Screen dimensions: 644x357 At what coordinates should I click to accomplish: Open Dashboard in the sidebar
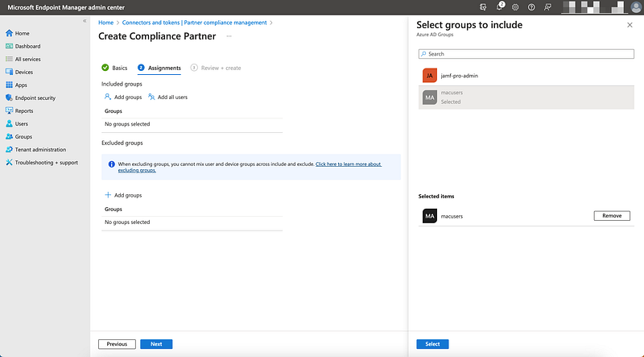coord(23,46)
